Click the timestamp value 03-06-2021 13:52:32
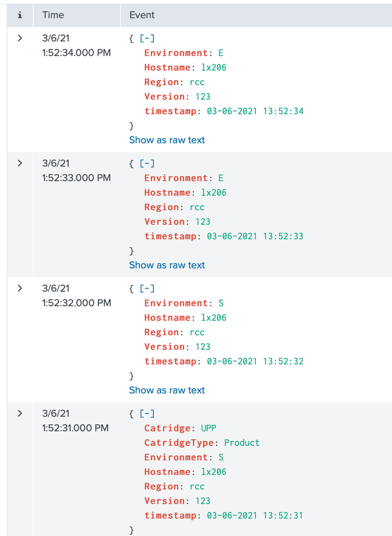Screen dimensions: 392x536 coord(255,361)
